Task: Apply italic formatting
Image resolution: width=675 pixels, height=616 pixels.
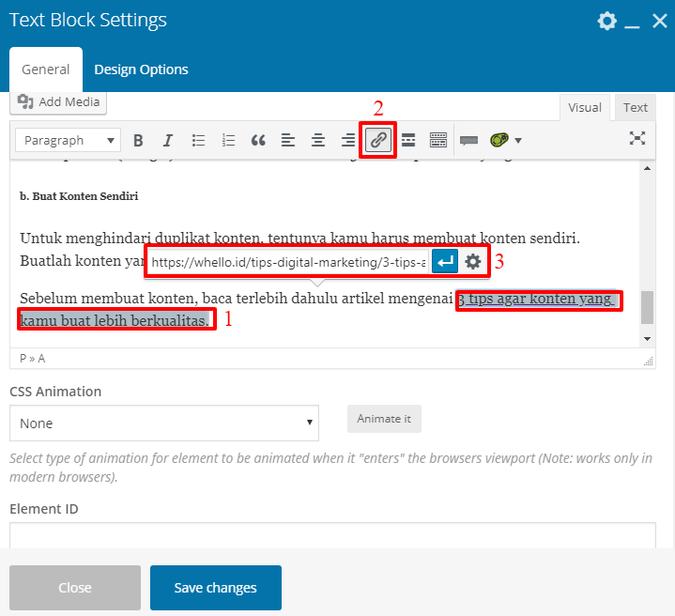Action: click(x=168, y=141)
